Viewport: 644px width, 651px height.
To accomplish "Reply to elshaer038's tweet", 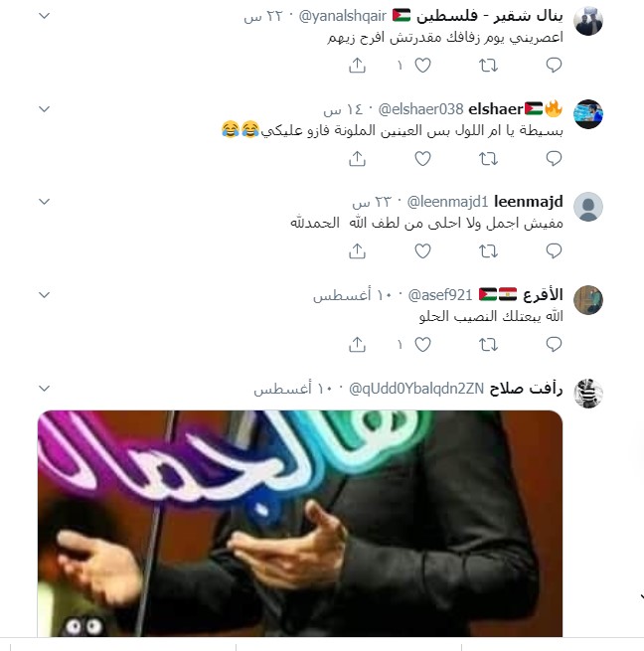I will pyautogui.click(x=554, y=159).
